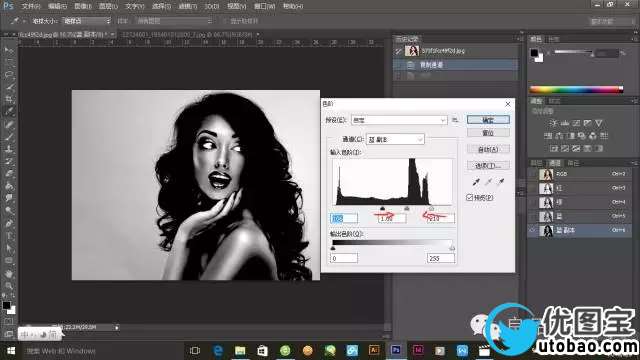Switch to the Channels tab in layers panel
Image resolution: width=640 pixels, height=360 pixels.
coord(554,163)
